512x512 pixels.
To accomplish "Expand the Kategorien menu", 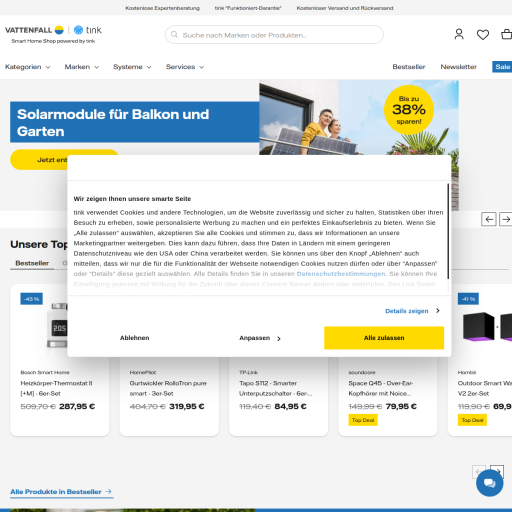I will coord(28,67).
